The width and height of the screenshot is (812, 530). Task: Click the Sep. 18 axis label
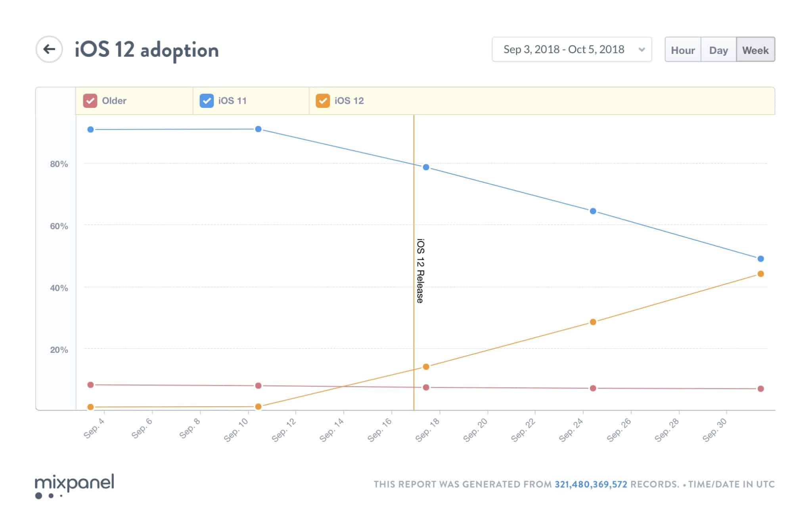click(x=427, y=430)
